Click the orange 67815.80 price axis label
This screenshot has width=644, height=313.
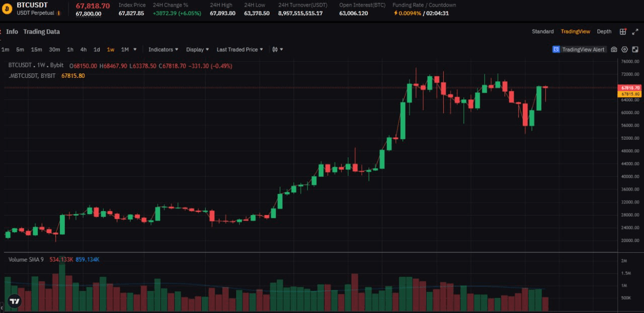coord(630,94)
